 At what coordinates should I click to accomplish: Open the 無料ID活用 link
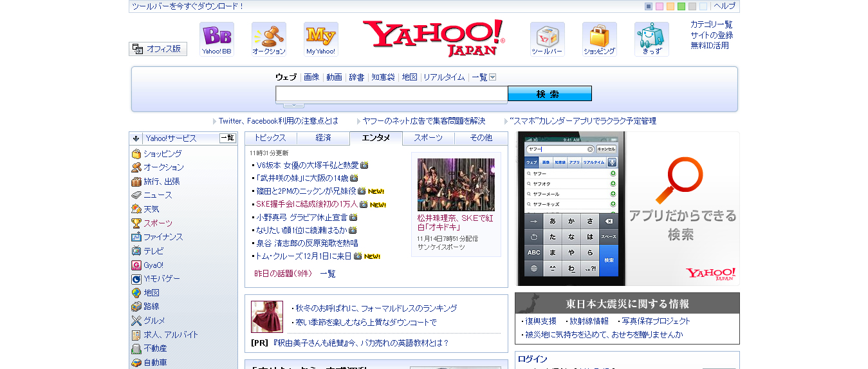click(x=710, y=45)
